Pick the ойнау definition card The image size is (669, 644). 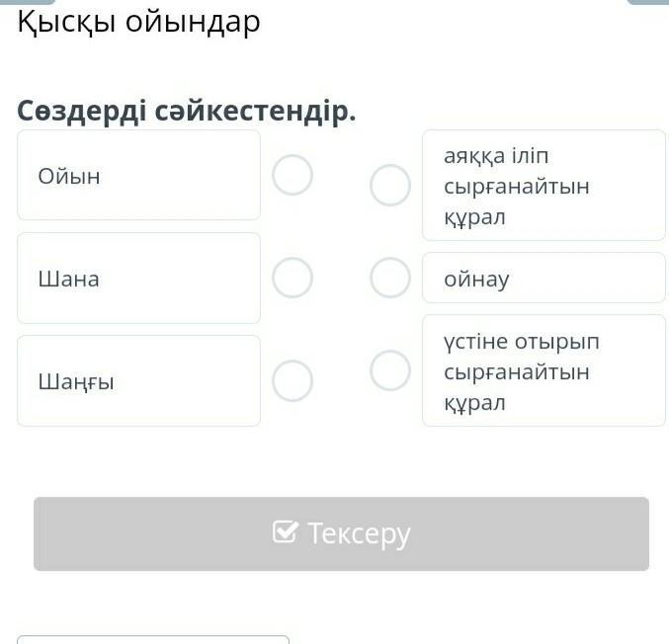pyautogui.click(x=544, y=278)
